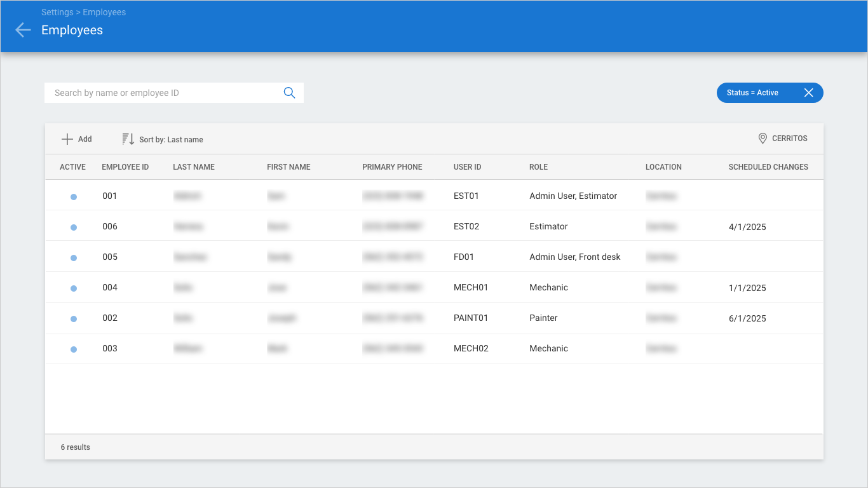
Task: Click the 4/1/2025 scheduled change
Action: click(x=747, y=227)
